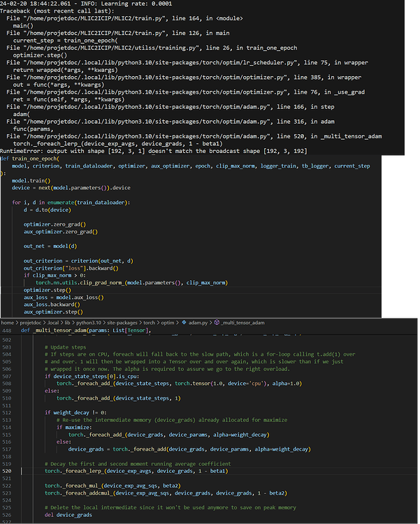Click 'device_grads = torch._foreach_add(' assignment line
Viewport: 420px width, 524px height.
[189, 449]
